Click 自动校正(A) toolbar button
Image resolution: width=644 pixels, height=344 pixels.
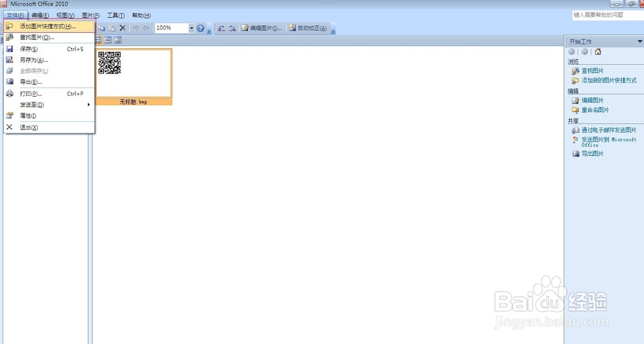[x=308, y=28]
